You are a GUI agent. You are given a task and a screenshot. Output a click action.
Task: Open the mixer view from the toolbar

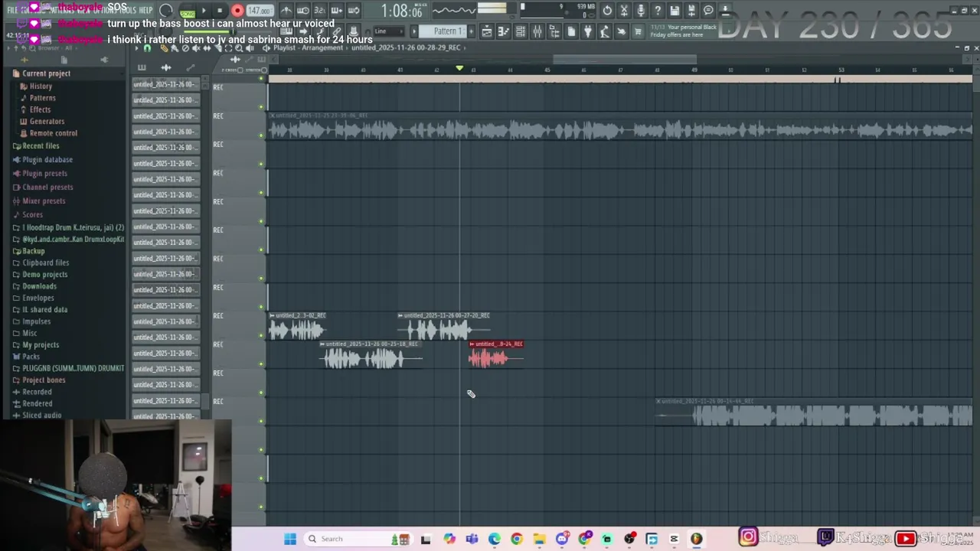tap(537, 31)
